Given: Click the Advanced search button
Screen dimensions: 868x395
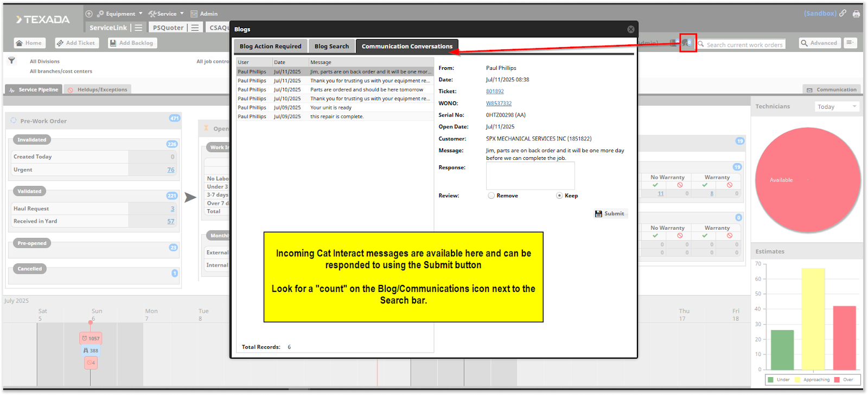Looking at the screenshot, I should pyautogui.click(x=819, y=43).
